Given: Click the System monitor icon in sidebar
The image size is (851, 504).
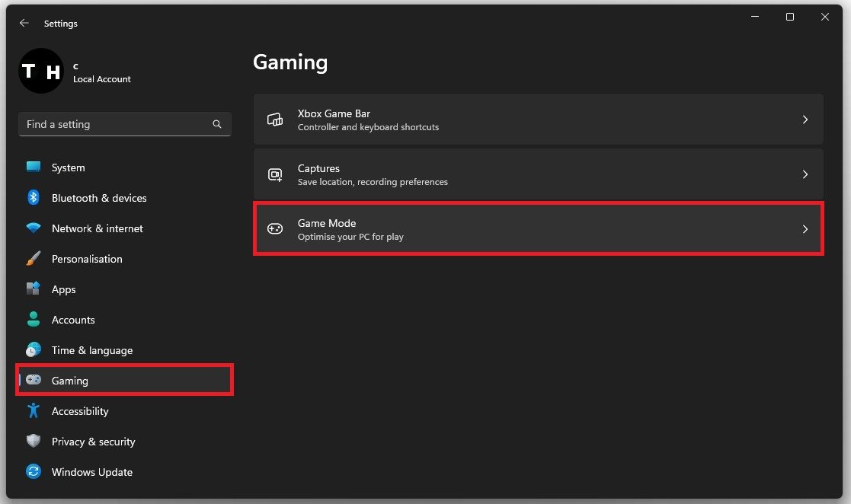Looking at the screenshot, I should 34,167.
